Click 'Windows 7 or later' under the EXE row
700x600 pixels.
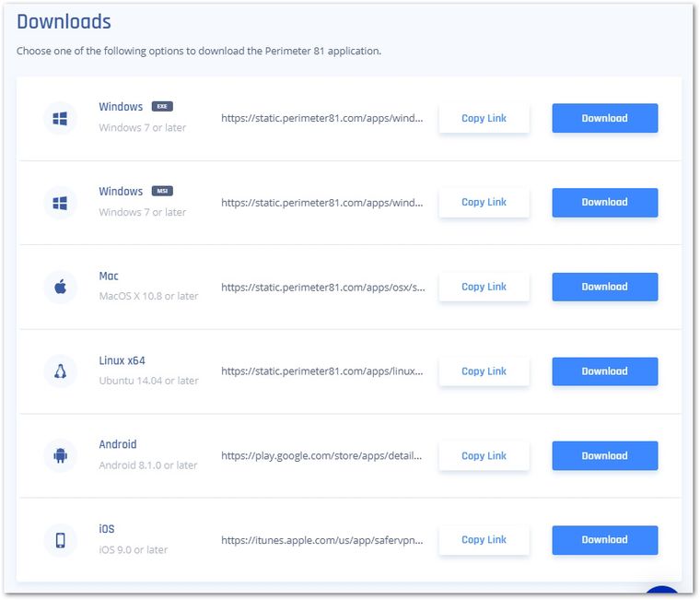tap(143, 128)
